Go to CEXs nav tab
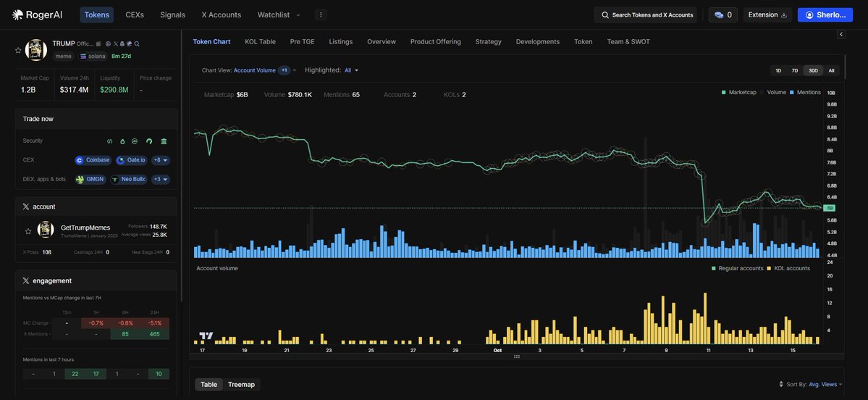The image size is (868, 400). (135, 15)
